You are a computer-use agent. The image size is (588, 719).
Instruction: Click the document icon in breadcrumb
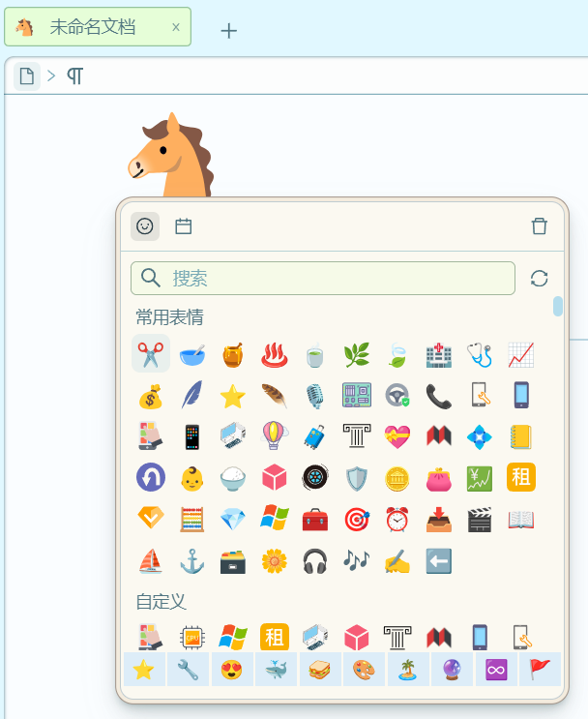(x=27, y=75)
